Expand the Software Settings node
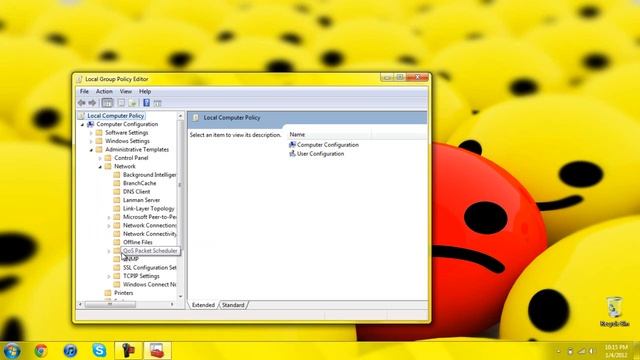The height and width of the screenshot is (360, 640). (x=91, y=133)
